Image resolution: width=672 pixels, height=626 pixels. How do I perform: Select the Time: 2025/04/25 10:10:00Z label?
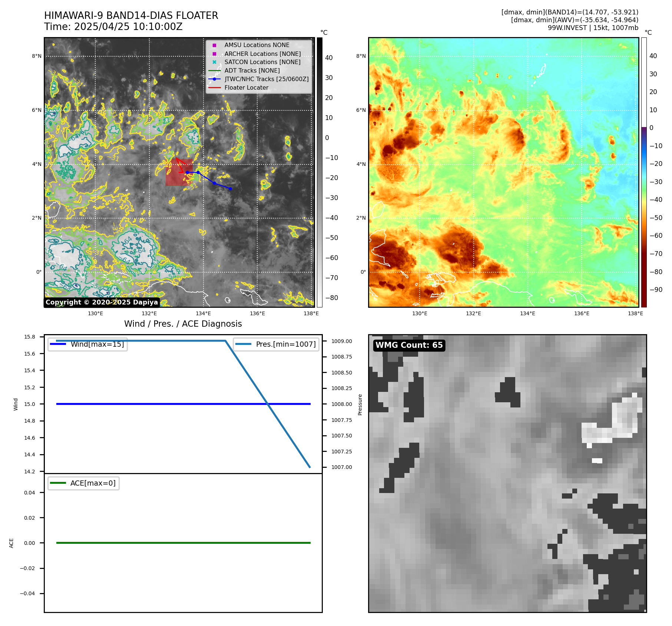pyautogui.click(x=113, y=27)
